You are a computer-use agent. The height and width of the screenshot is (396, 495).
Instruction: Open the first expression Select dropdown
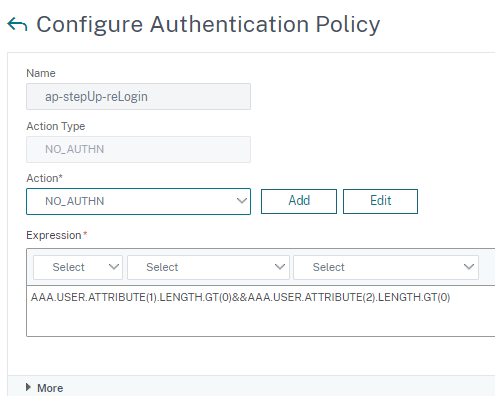tap(78, 267)
